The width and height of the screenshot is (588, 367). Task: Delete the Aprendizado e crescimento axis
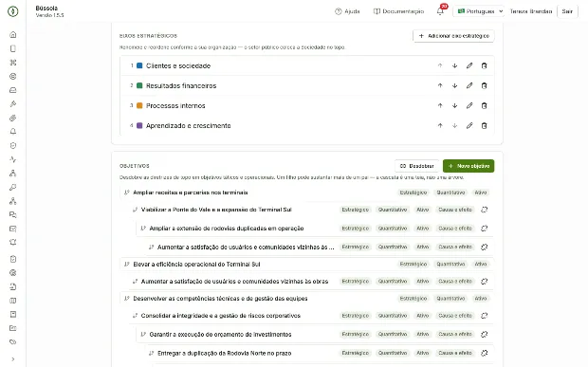(x=484, y=125)
